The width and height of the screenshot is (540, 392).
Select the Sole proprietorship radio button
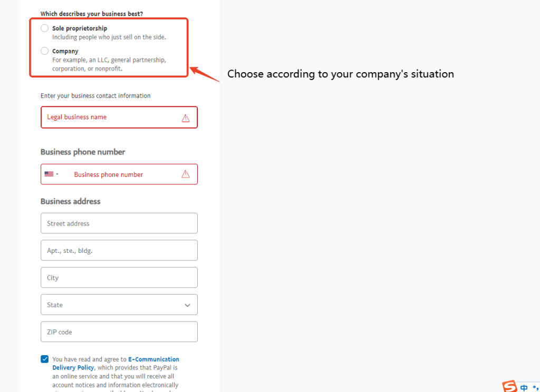pos(44,28)
